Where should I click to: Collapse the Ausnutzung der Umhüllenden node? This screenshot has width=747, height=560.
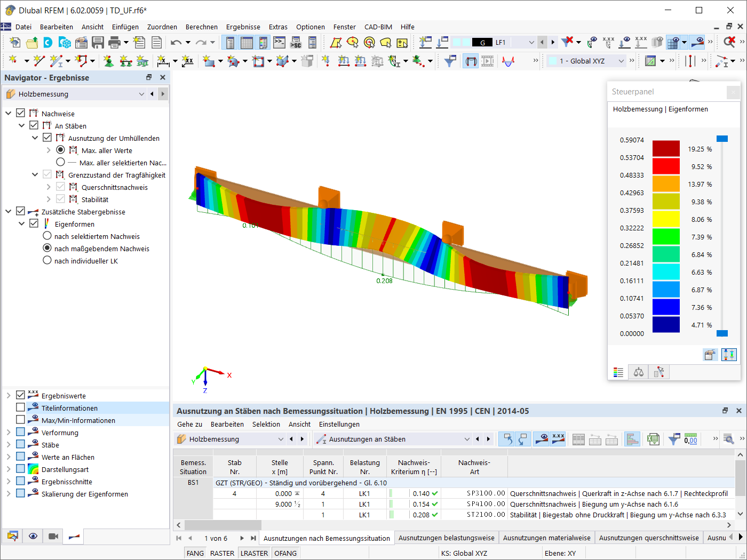[x=35, y=138]
